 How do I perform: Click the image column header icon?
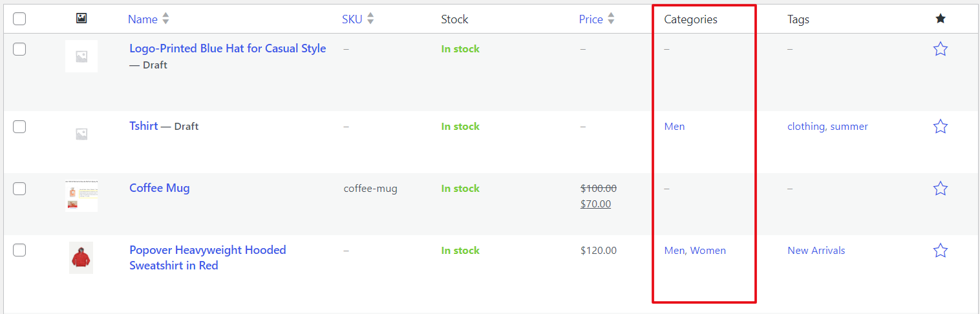(x=81, y=19)
